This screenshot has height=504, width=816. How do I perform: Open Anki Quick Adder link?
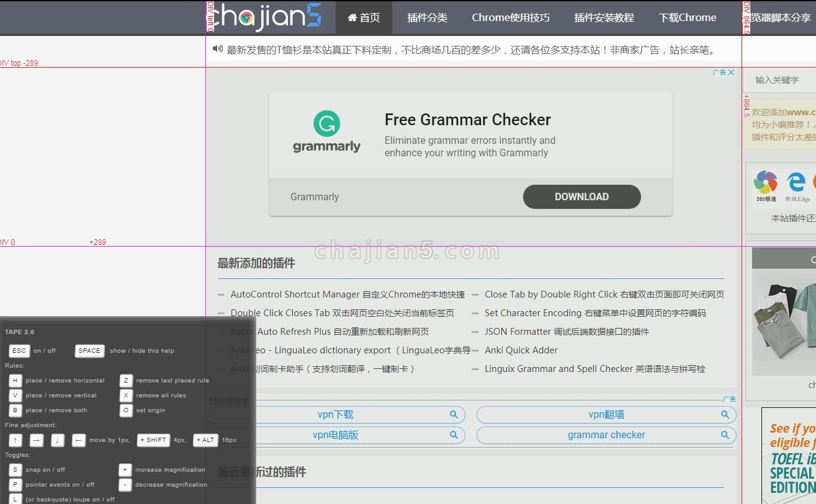pyautogui.click(x=521, y=350)
